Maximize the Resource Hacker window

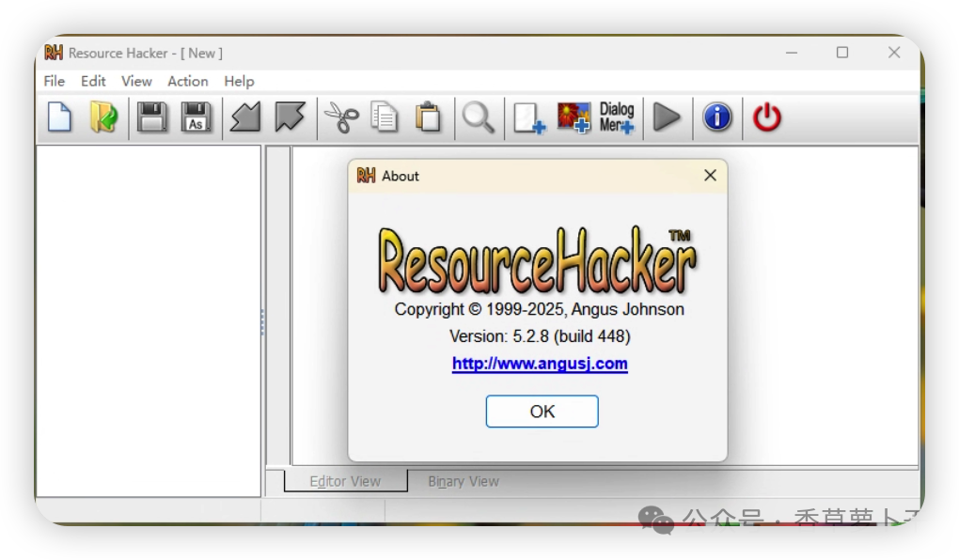(x=842, y=53)
